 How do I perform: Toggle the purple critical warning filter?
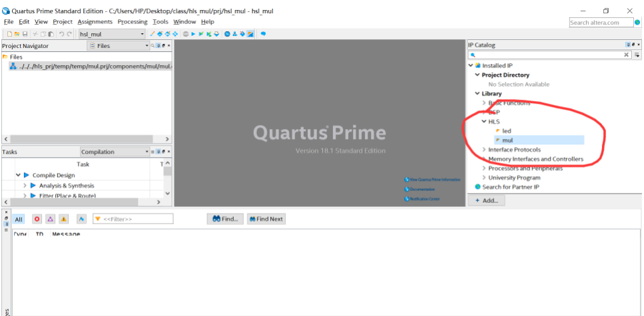click(50, 219)
